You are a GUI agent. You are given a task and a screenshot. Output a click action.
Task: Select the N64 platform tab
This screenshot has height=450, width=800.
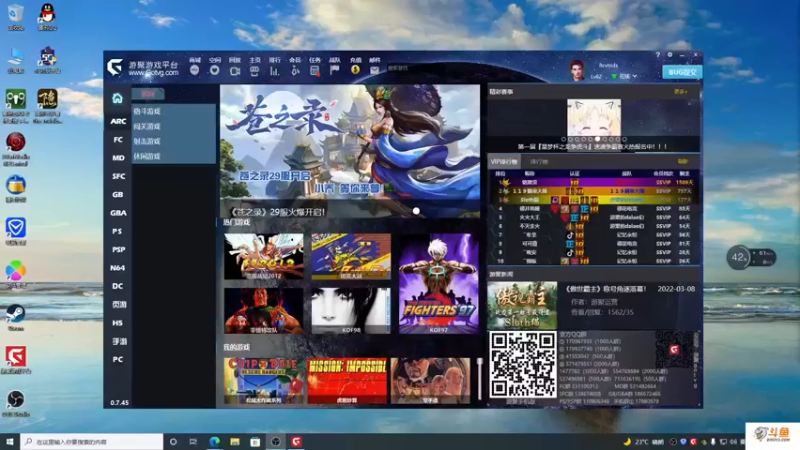pyautogui.click(x=118, y=268)
